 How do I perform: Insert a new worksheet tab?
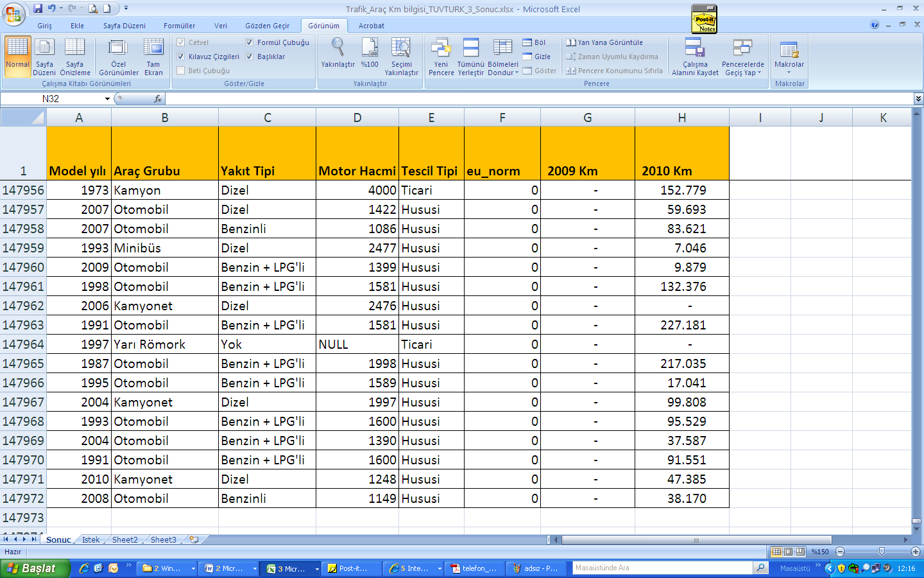pyautogui.click(x=194, y=539)
